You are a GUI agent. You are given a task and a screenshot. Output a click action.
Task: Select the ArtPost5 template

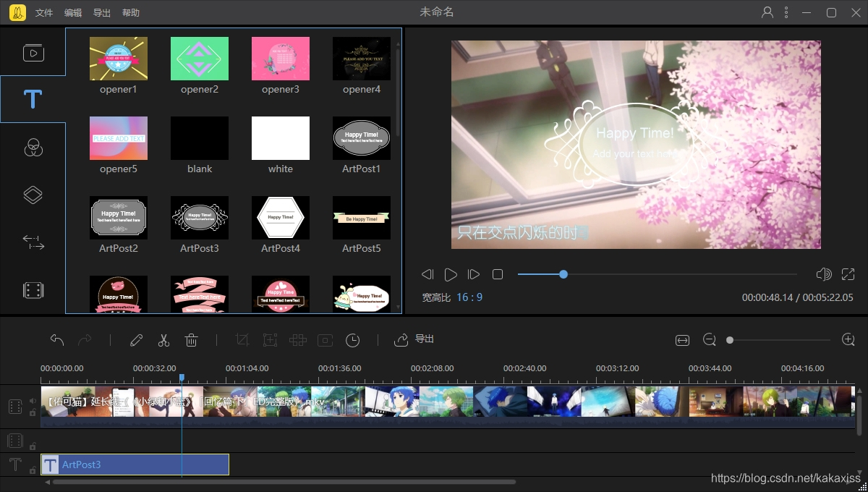[362, 218]
